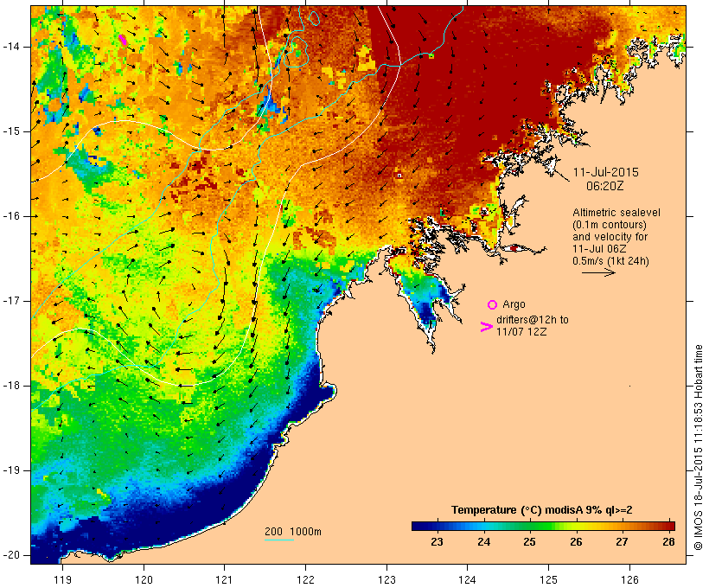Click longitude axis label 125
The image size is (709, 588).
click(x=548, y=579)
